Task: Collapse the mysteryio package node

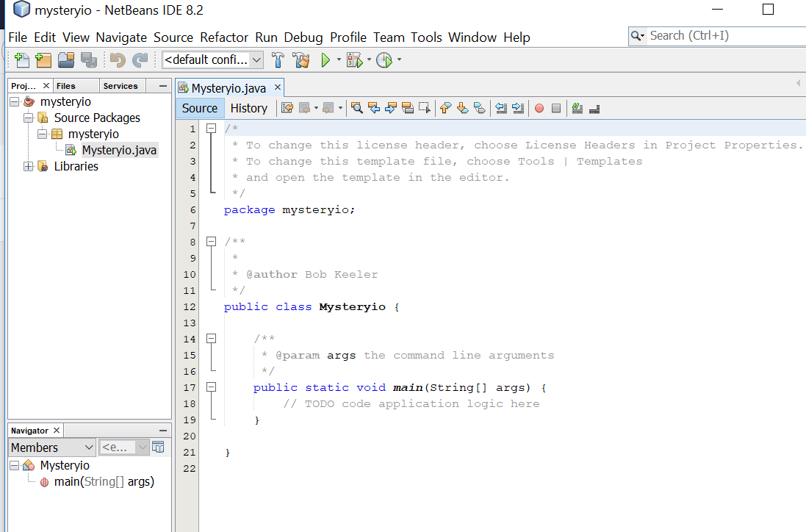Action: coord(43,134)
